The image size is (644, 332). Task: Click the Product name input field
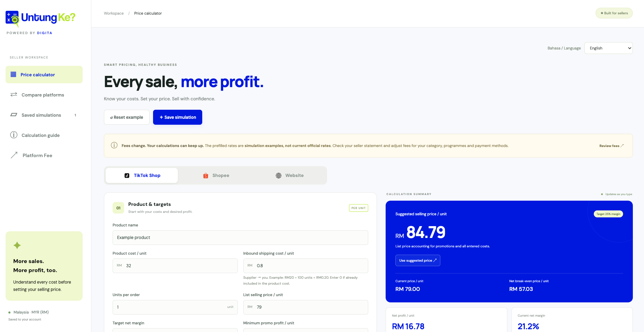coord(240,238)
